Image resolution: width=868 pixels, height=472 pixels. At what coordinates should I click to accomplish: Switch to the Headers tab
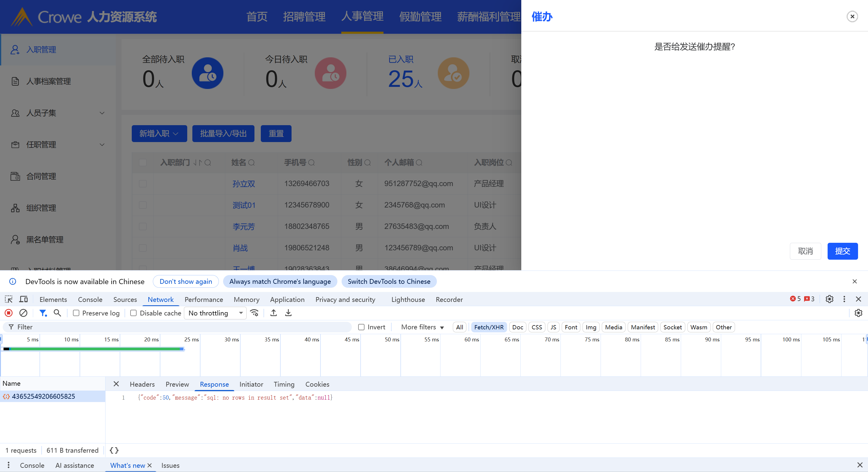(x=142, y=384)
